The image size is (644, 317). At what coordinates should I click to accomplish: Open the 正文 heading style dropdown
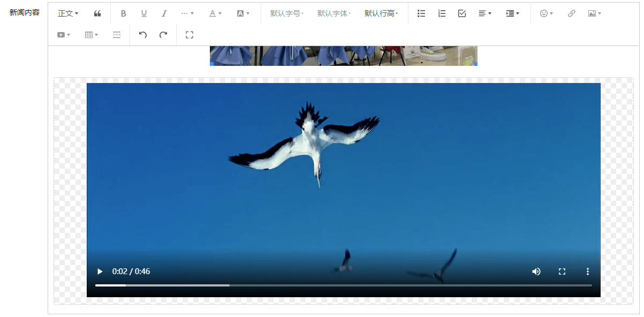click(68, 13)
